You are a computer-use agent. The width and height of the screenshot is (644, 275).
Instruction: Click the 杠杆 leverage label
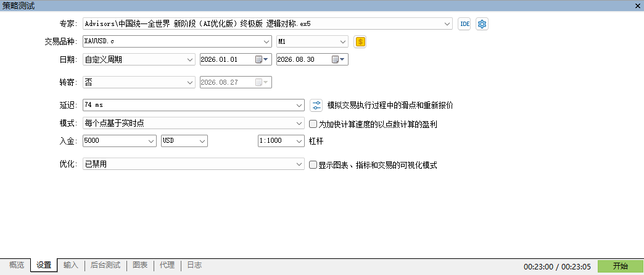pyautogui.click(x=316, y=141)
